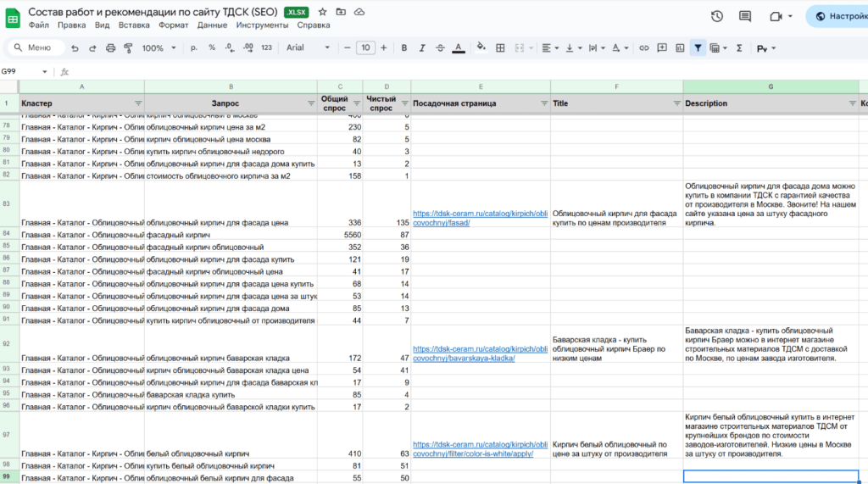868x484 pixels.
Task: Open the oblicovochnyj/fasad/ link
Action: click(480, 218)
